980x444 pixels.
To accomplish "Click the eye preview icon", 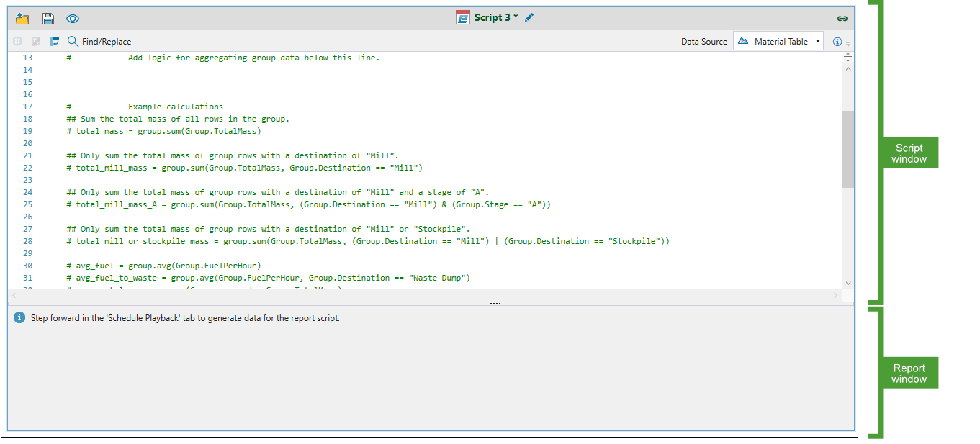I will pos(73,19).
